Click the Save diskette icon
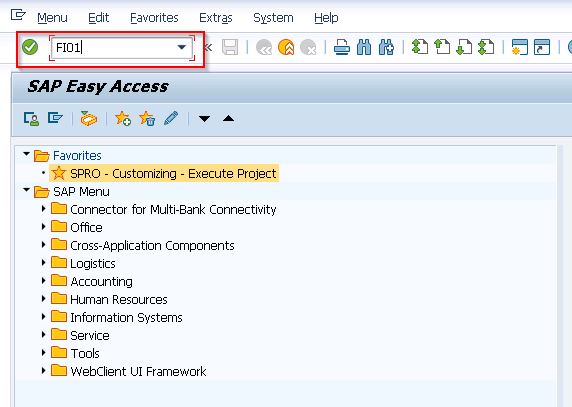Screen dimensions: 572x407 tap(230, 47)
